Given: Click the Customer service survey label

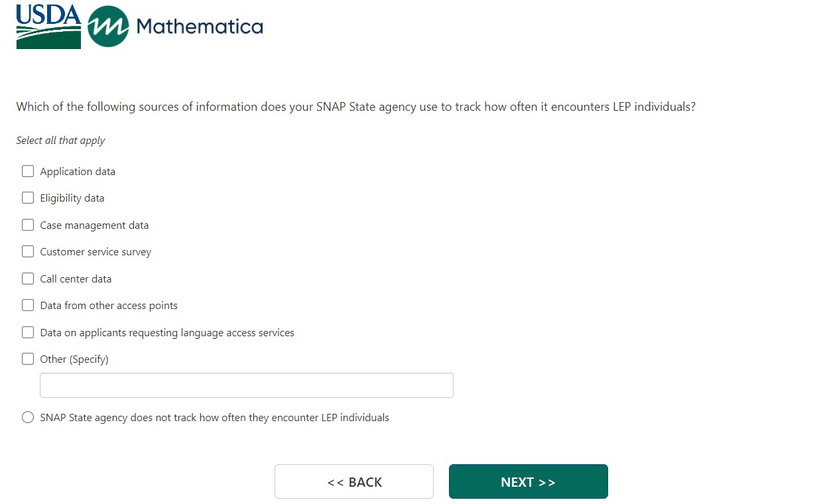Looking at the screenshot, I should point(95,252).
